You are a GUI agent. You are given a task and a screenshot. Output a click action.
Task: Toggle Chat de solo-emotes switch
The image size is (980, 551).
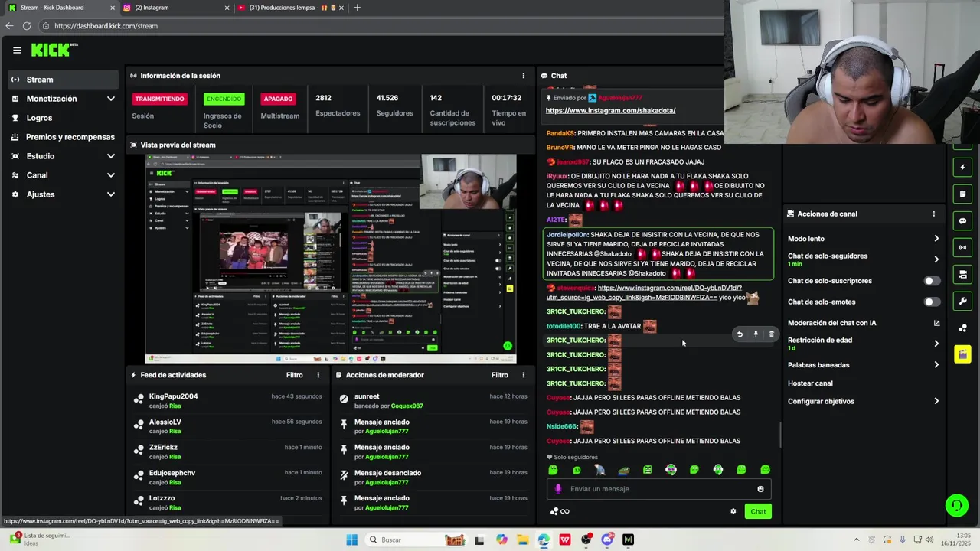pyautogui.click(x=931, y=302)
